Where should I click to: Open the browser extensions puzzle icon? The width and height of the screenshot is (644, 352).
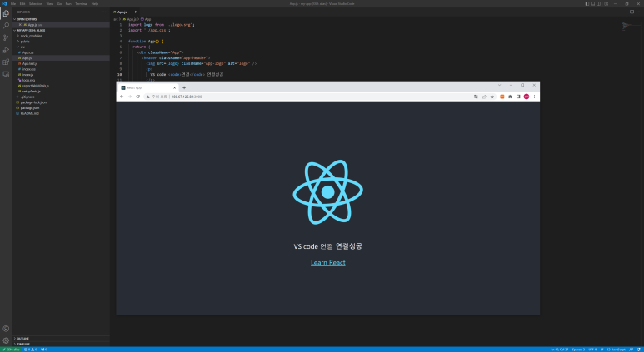pos(510,97)
